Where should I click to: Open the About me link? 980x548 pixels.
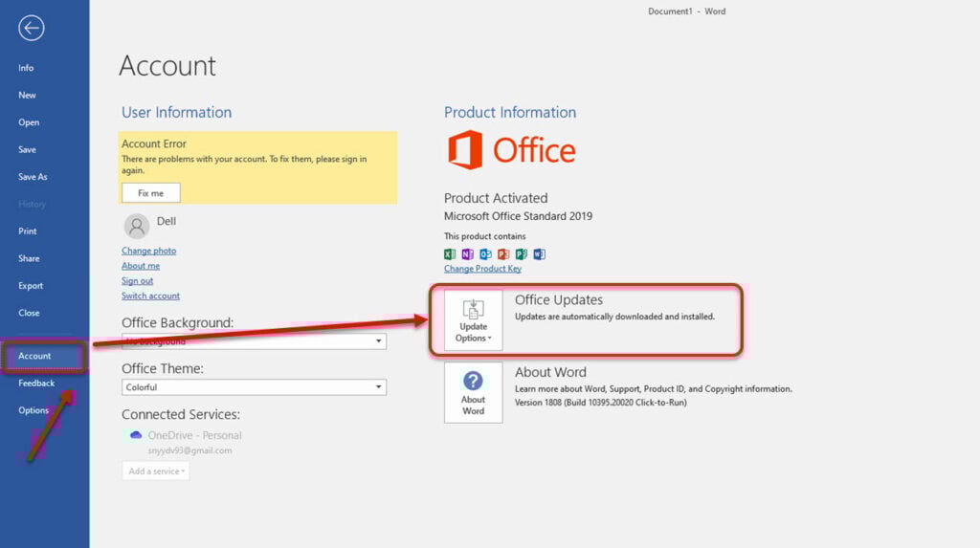(141, 266)
